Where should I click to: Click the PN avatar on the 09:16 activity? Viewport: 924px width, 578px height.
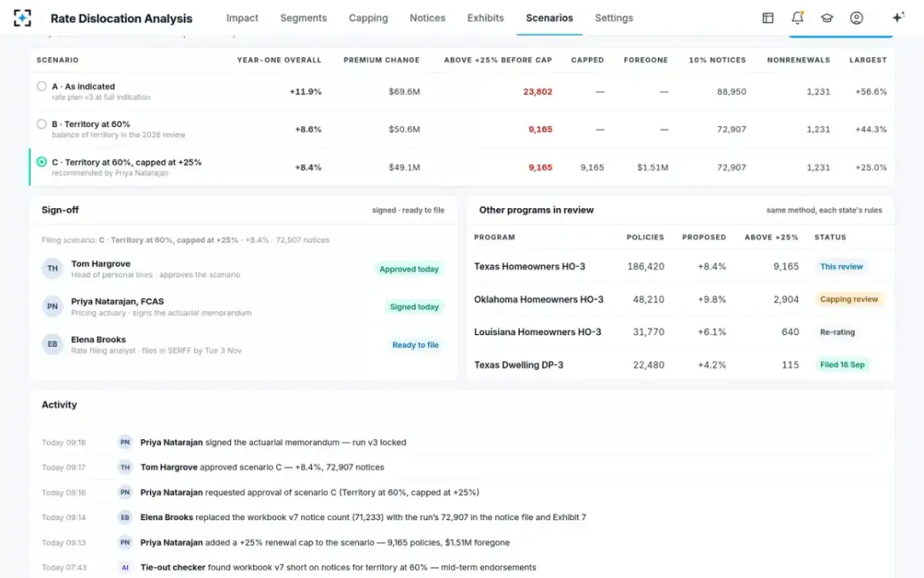click(x=125, y=492)
